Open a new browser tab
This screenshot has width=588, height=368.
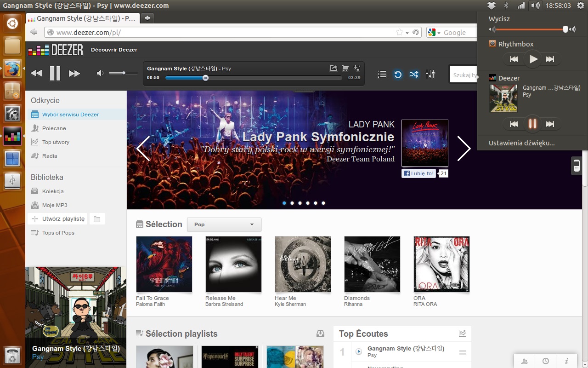tap(147, 18)
